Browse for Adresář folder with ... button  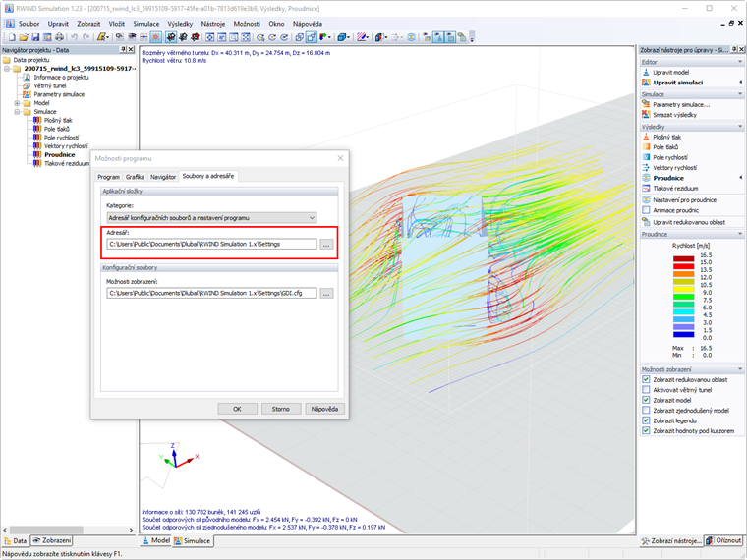click(326, 244)
